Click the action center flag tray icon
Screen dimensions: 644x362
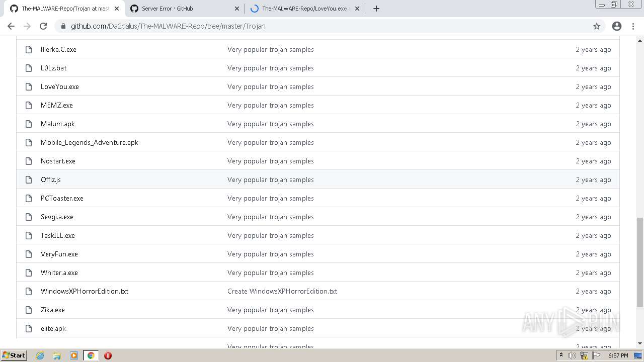[x=596, y=355]
